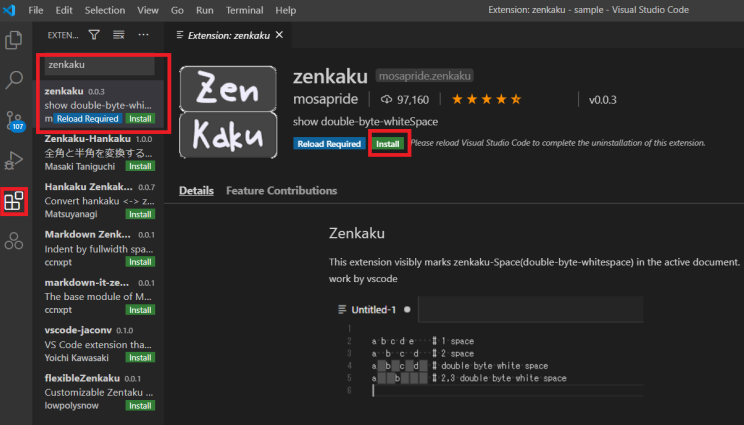
Task: Open the View menu
Action: tap(148, 10)
